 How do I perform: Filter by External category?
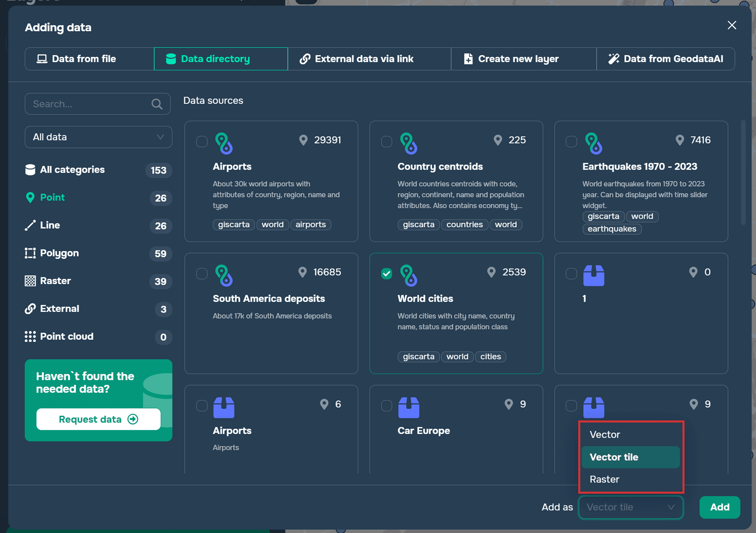tap(98, 309)
